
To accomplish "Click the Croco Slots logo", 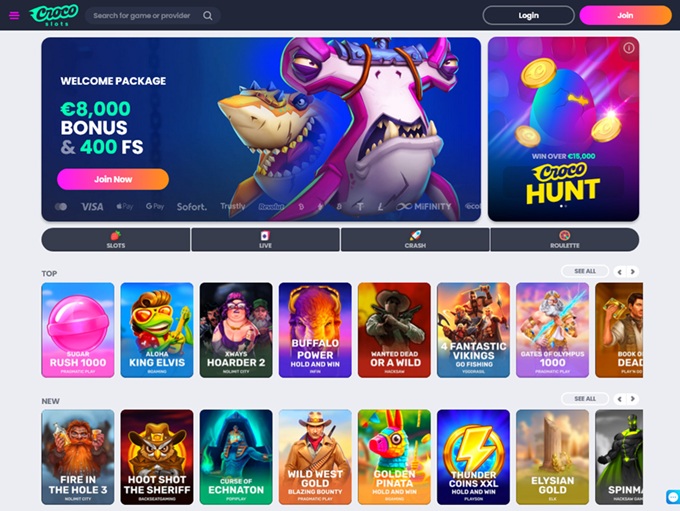I will pos(54,15).
